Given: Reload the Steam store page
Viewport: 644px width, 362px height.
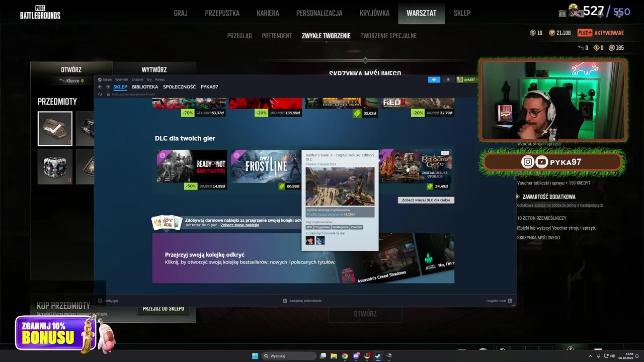Looking at the screenshot, I should point(100,94).
